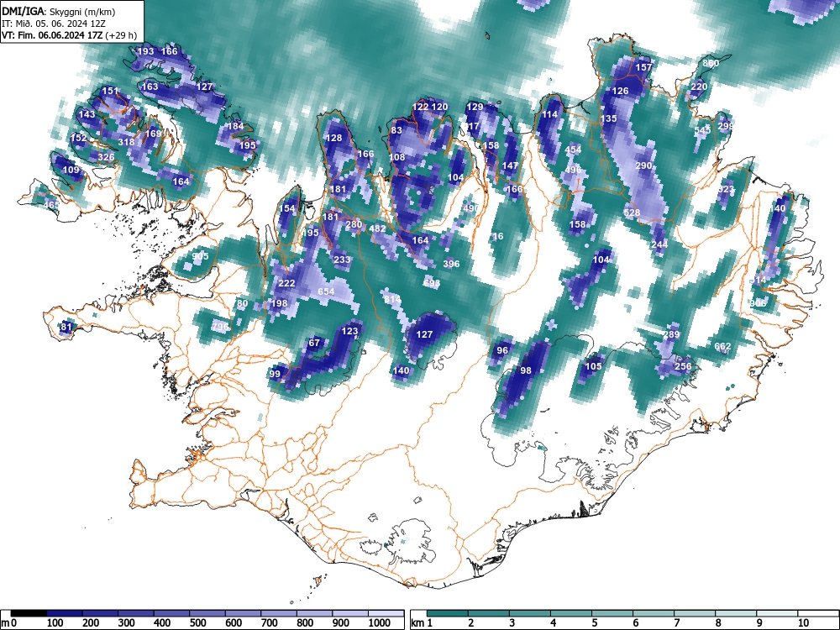Click the map value 184
Screen dimensions: 840x630
(x=236, y=127)
